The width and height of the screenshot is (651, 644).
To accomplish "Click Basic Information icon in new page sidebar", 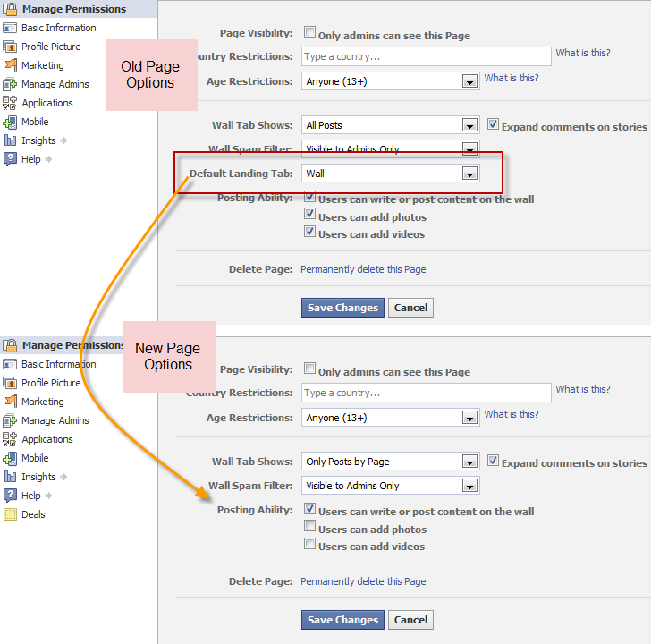I will tap(10, 364).
